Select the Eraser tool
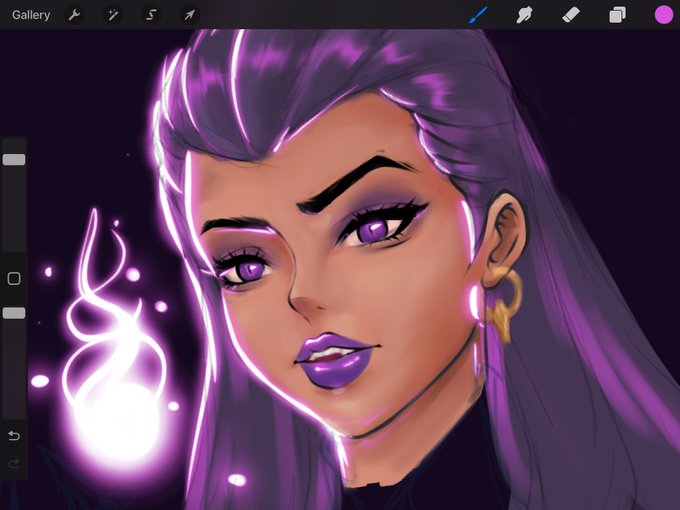Image resolution: width=680 pixels, height=510 pixels. click(571, 15)
